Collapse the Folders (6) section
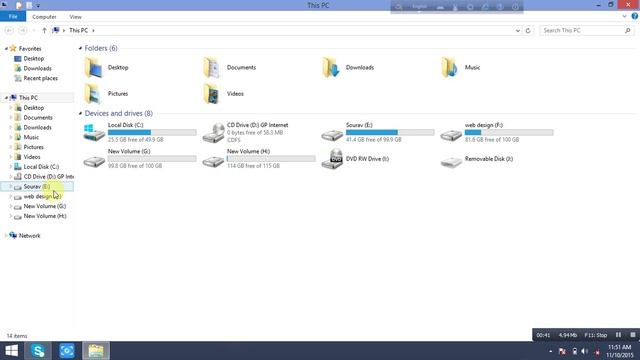This screenshot has width=640, height=360. 80,48
